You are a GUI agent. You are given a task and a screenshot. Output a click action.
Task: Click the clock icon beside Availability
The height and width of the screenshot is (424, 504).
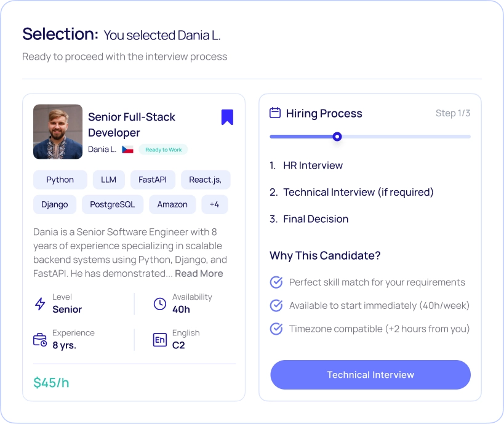159,303
